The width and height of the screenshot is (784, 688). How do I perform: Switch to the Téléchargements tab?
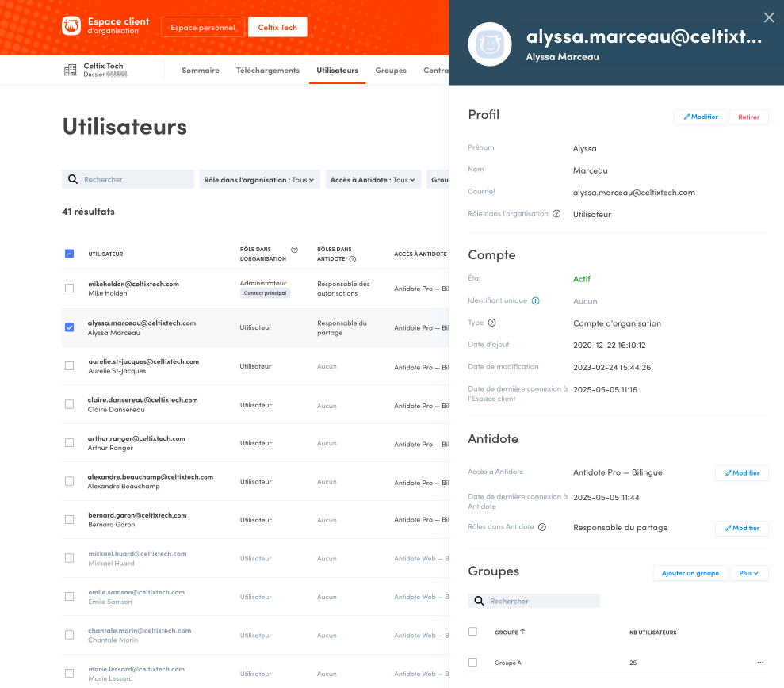click(268, 71)
